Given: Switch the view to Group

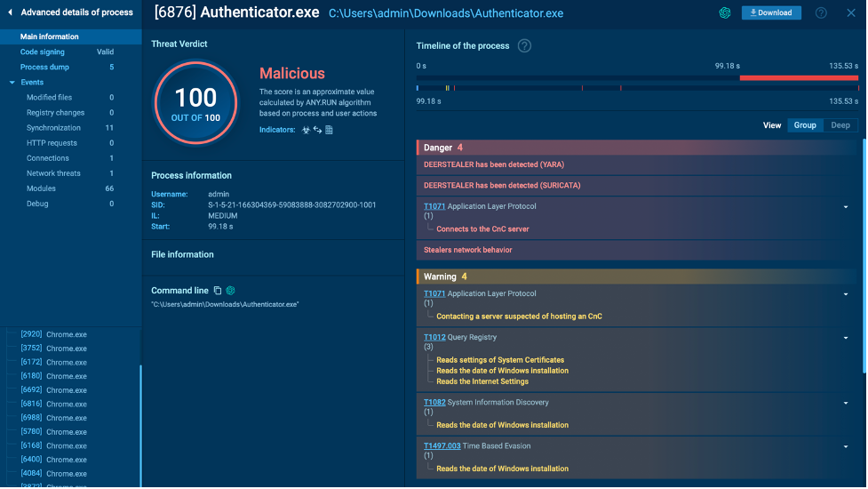Looking at the screenshot, I should click(805, 125).
